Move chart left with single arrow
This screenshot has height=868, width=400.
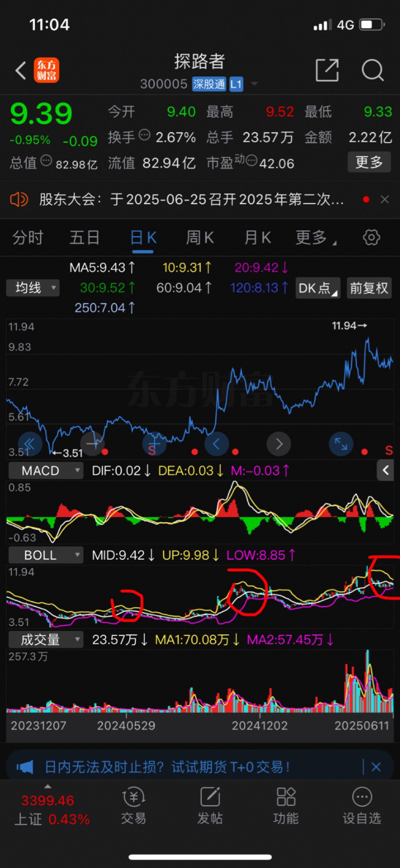click(x=217, y=444)
